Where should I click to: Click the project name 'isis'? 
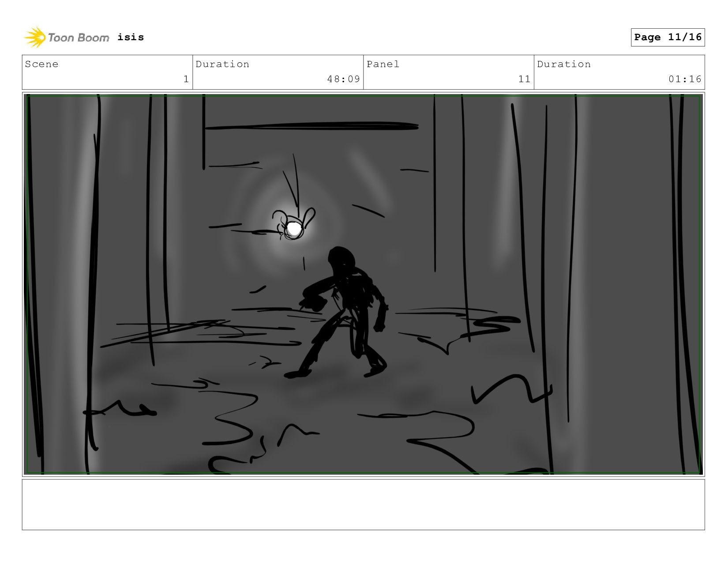click(131, 37)
